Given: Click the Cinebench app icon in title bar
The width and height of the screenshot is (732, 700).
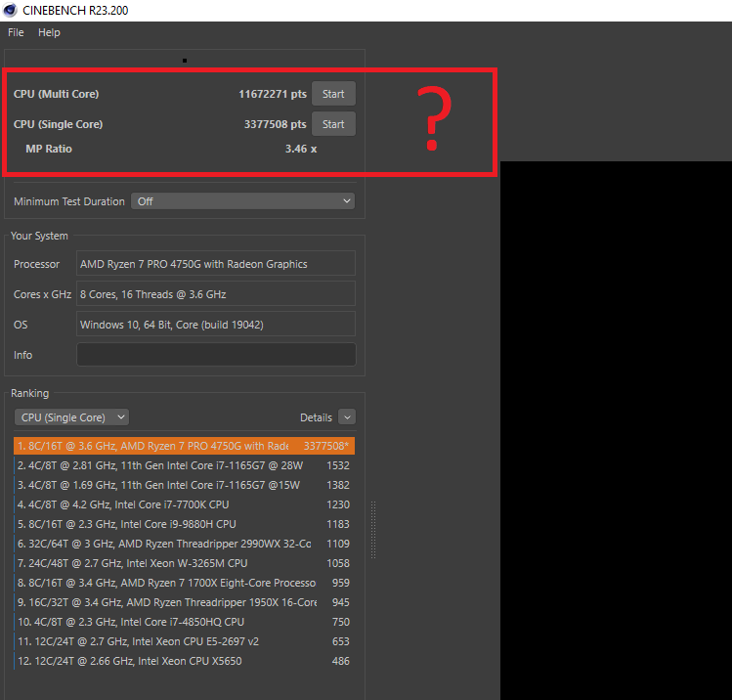Looking at the screenshot, I should point(10,10).
